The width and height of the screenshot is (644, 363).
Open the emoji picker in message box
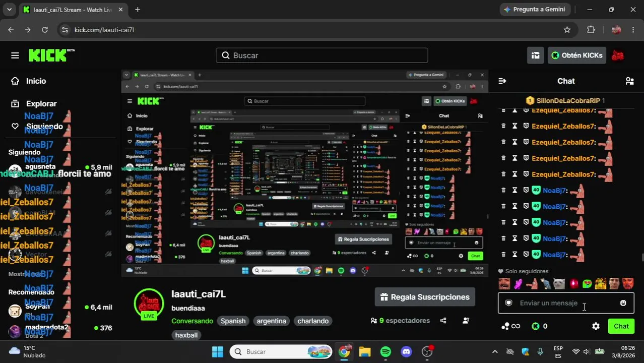[x=623, y=303]
